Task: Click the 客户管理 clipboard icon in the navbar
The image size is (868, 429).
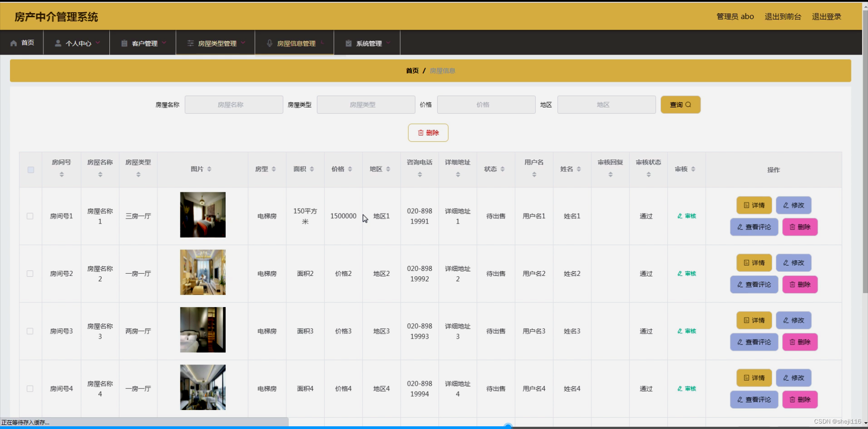Action: [123, 43]
